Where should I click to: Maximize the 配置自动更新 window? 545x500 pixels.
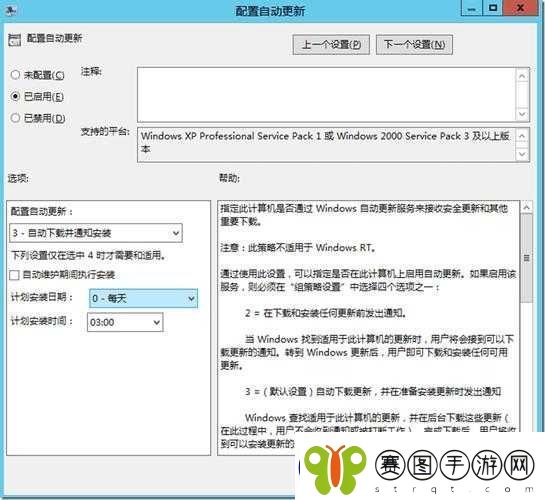pyautogui.click(x=493, y=8)
